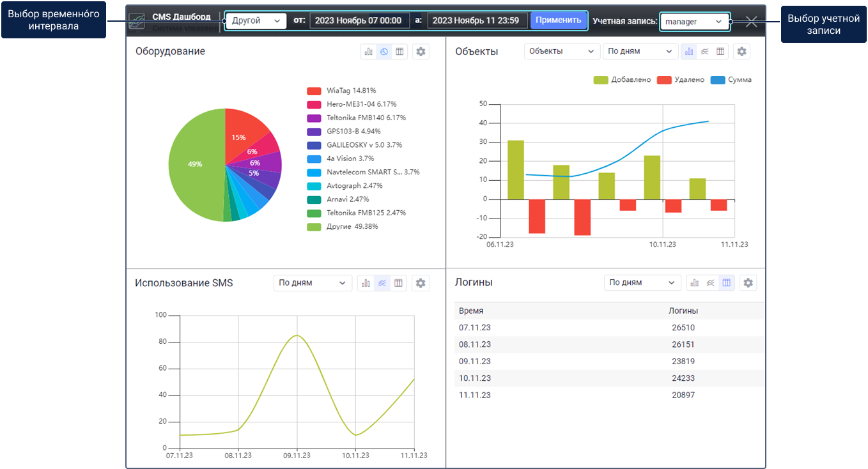Viewport: 868px width, 469px height.
Task: Switch Использование SMS to bar chart view
Action: coord(366,283)
